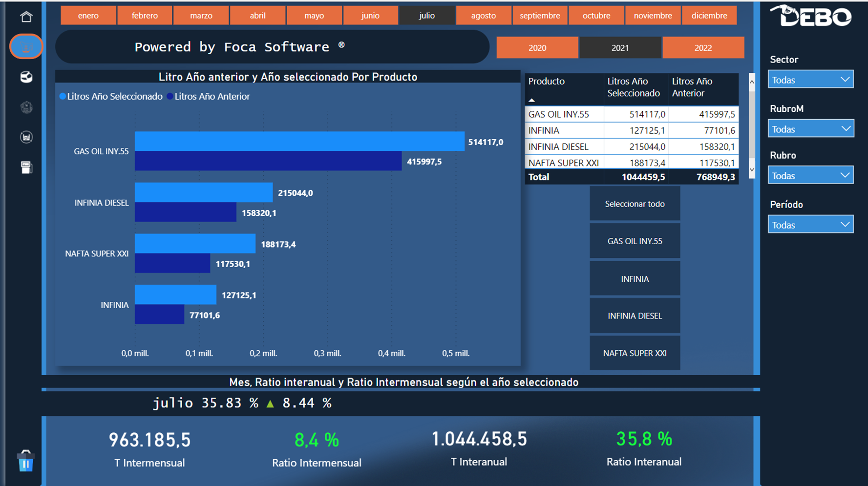The height and width of the screenshot is (486, 868).
Task: Open the RubroM dropdown
Action: [x=810, y=128]
